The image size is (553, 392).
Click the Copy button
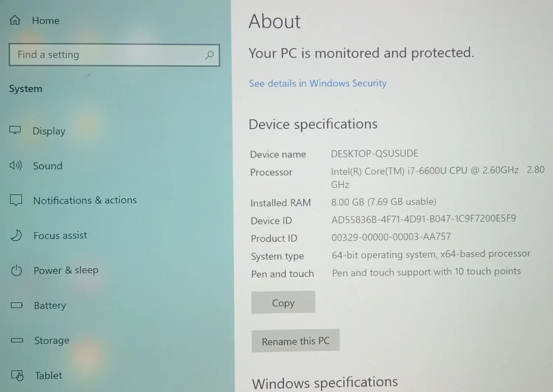point(283,302)
